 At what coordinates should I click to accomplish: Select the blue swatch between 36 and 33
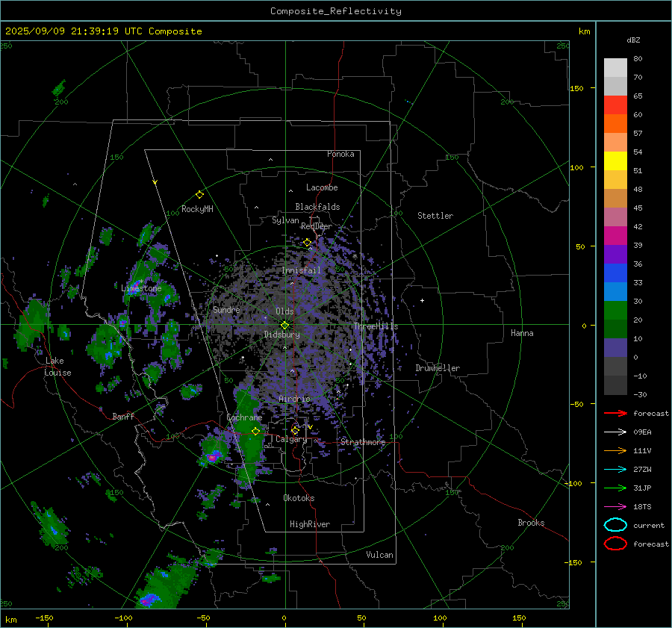click(615, 273)
